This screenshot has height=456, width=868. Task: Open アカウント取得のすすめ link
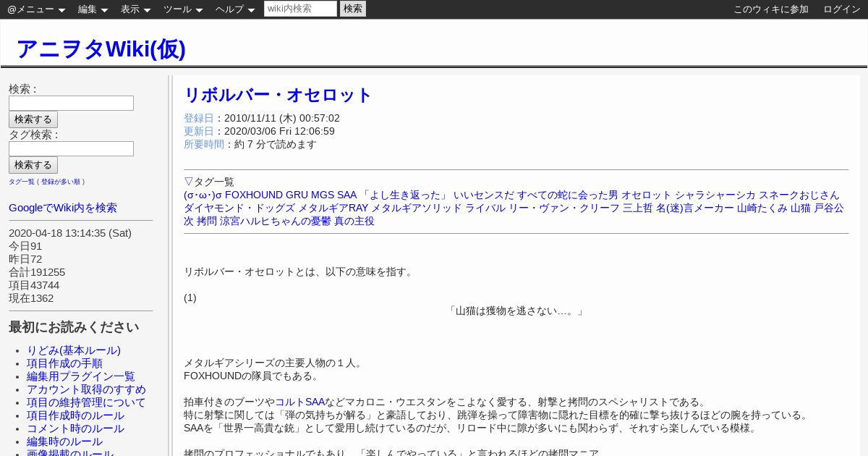coord(86,389)
